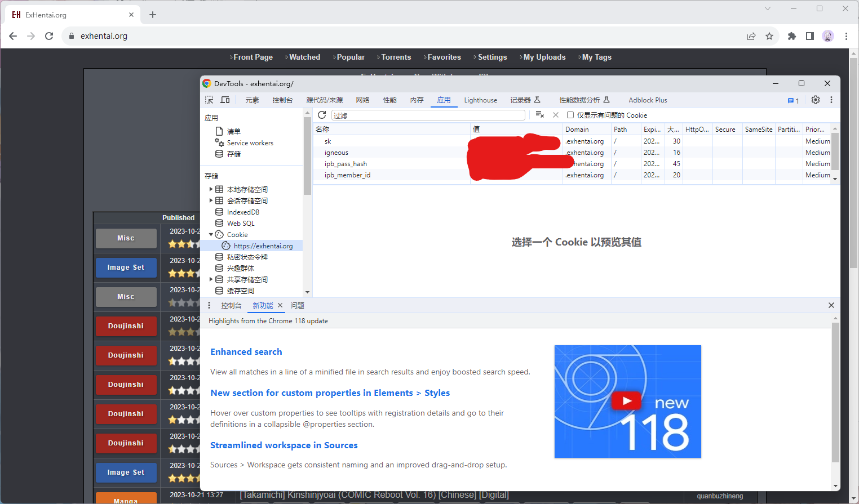This screenshot has height=504, width=859.
Task: Click the refresh cookies icon
Action: click(x=321, y=115)
